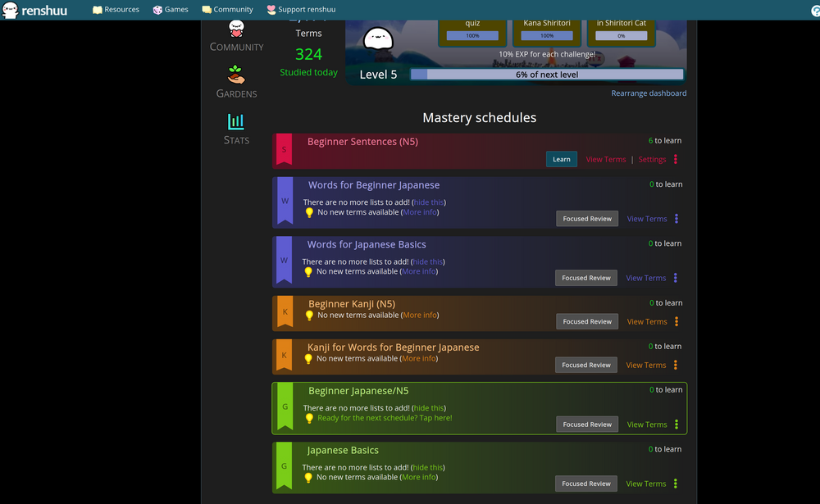
Task: Hide the no-more-lists notice in Words for Japanese Basics
Action: pyautogui.click(x=427, y=261)
